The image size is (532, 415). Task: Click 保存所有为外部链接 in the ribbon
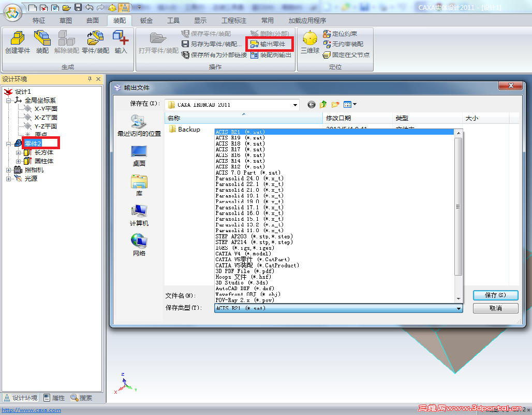(x=214, y=55)
